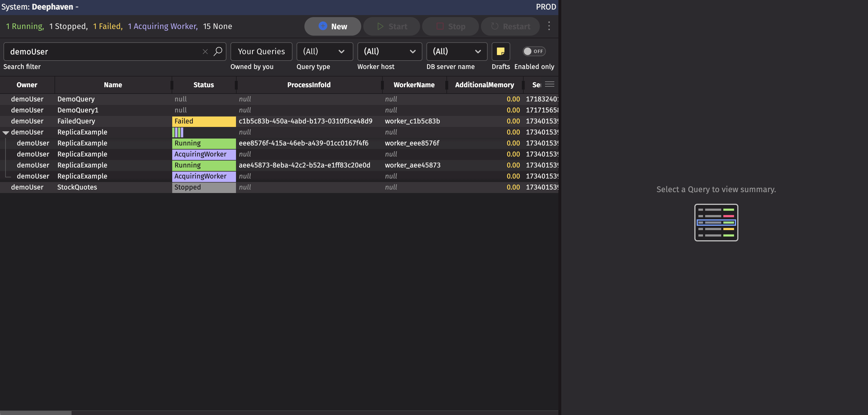Select the StockQuotes query row
Screen dimensions: 868x415
pos(77,187)
